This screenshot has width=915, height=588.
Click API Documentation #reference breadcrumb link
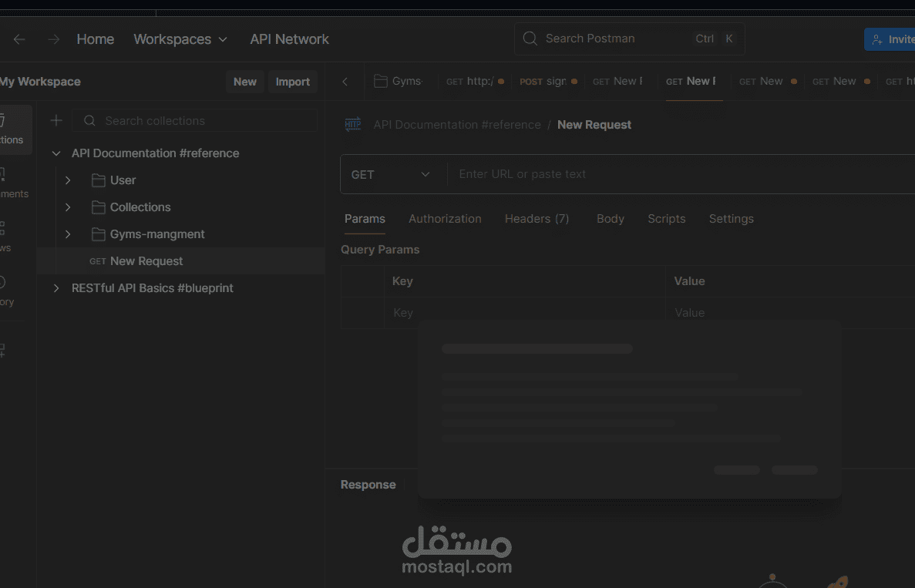(x=457, y=125)
